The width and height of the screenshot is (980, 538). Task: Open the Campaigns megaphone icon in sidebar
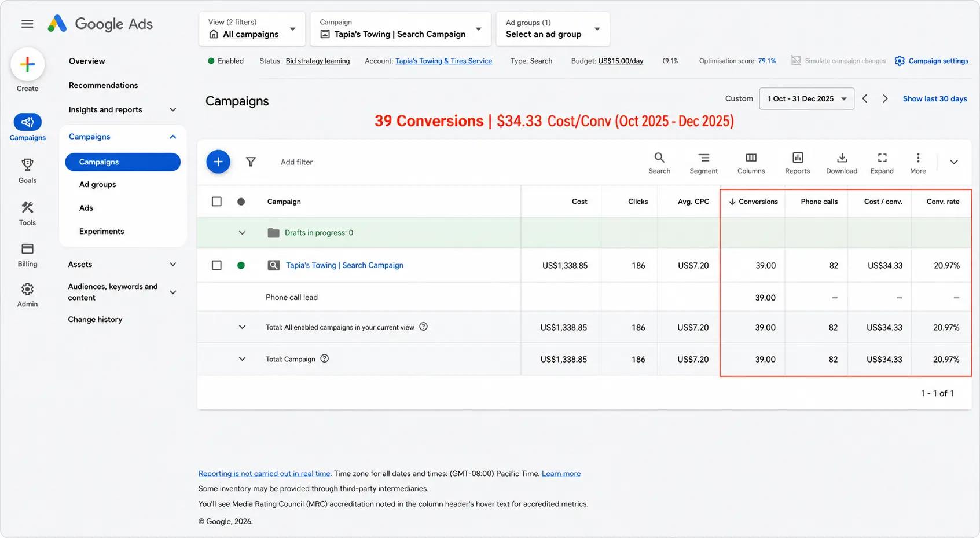pos(27,122)
